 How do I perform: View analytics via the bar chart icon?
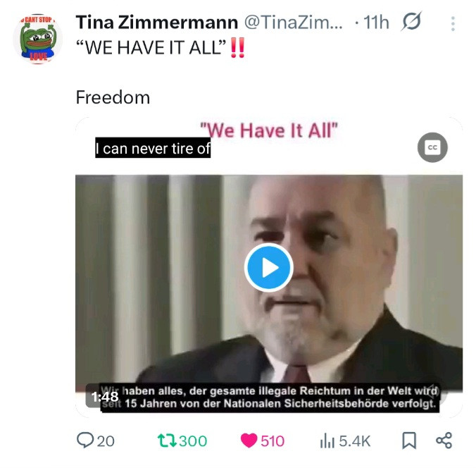(327, 441)
